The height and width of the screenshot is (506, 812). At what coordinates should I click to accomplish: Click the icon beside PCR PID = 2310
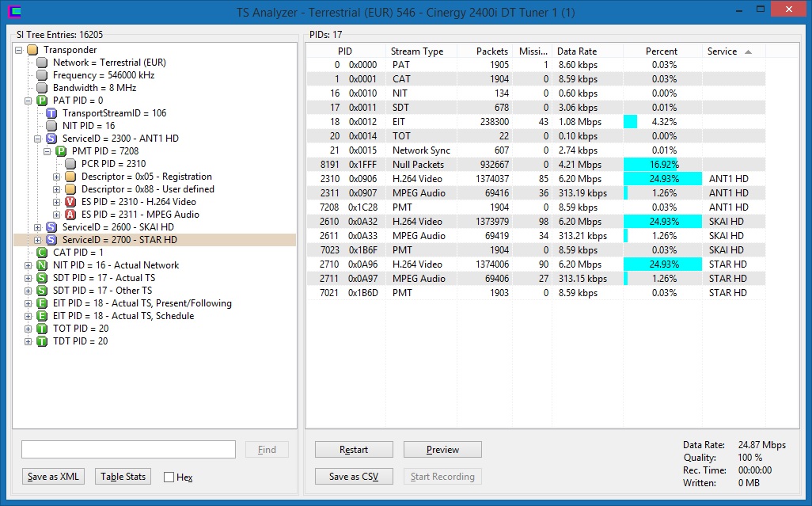tap(70, 164)
